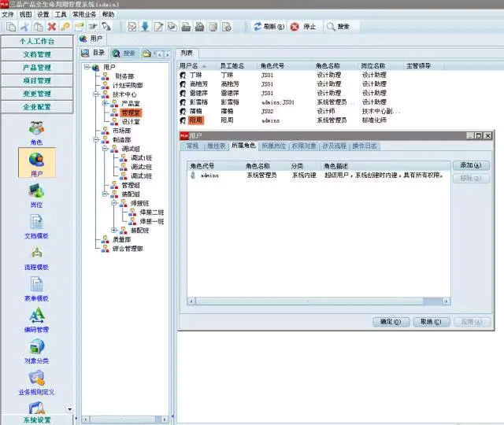Open the 编码管理 sidebar icon
Viewport: 504px width, 425px height.
(x=36, y=319)
